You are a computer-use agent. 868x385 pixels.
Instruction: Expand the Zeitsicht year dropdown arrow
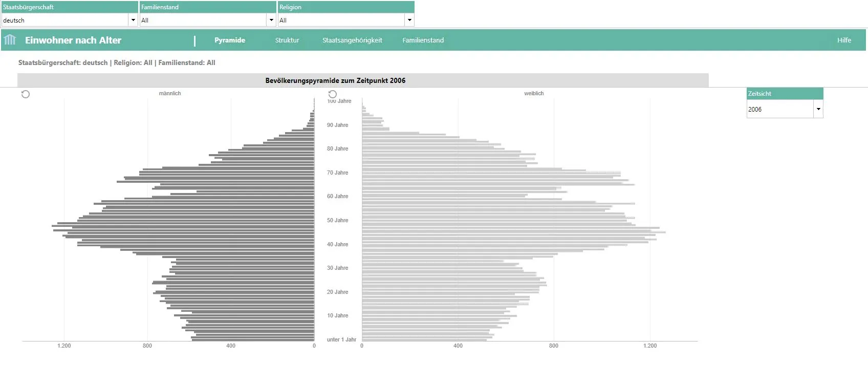[x=818, y=109]
